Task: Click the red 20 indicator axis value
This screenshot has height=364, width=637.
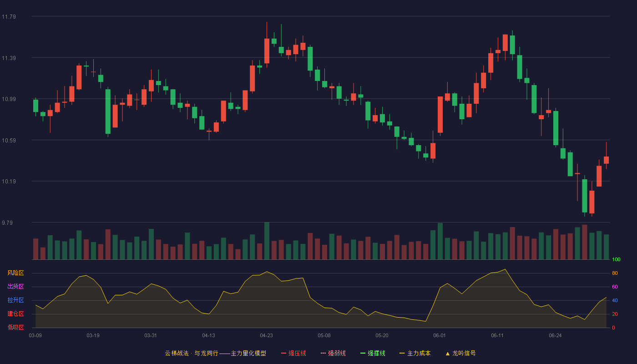Action: coord(615,314)
